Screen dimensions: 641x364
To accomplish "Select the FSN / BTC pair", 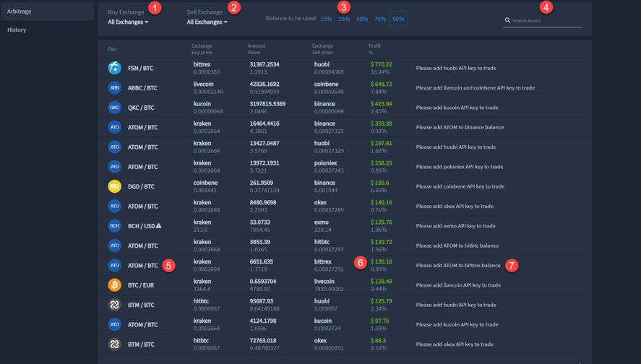I will click(x=141, y=68).
